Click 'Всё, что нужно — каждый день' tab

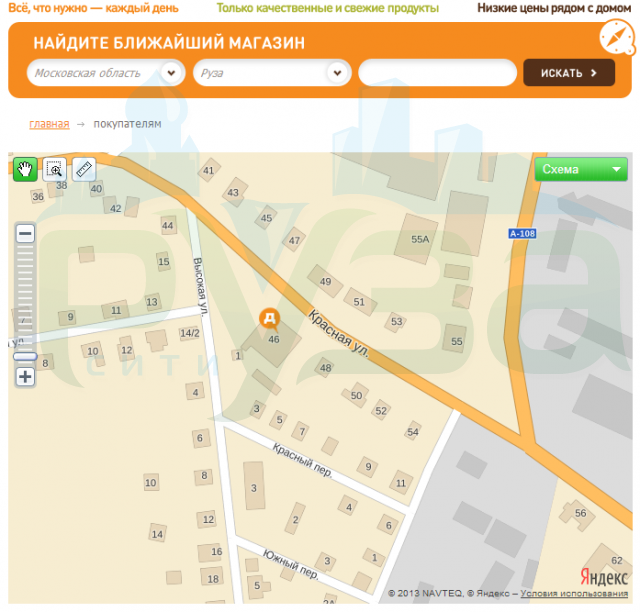(x=94, y=8)
